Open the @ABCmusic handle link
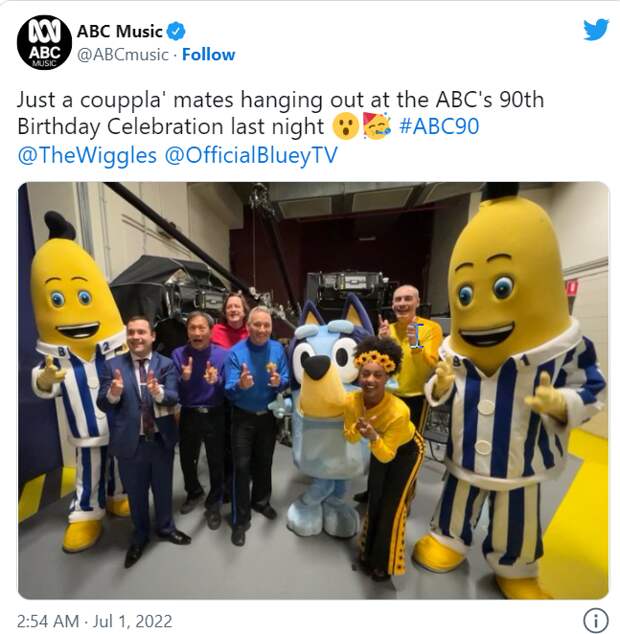This screenshot has height=634, width=620. 123,54
